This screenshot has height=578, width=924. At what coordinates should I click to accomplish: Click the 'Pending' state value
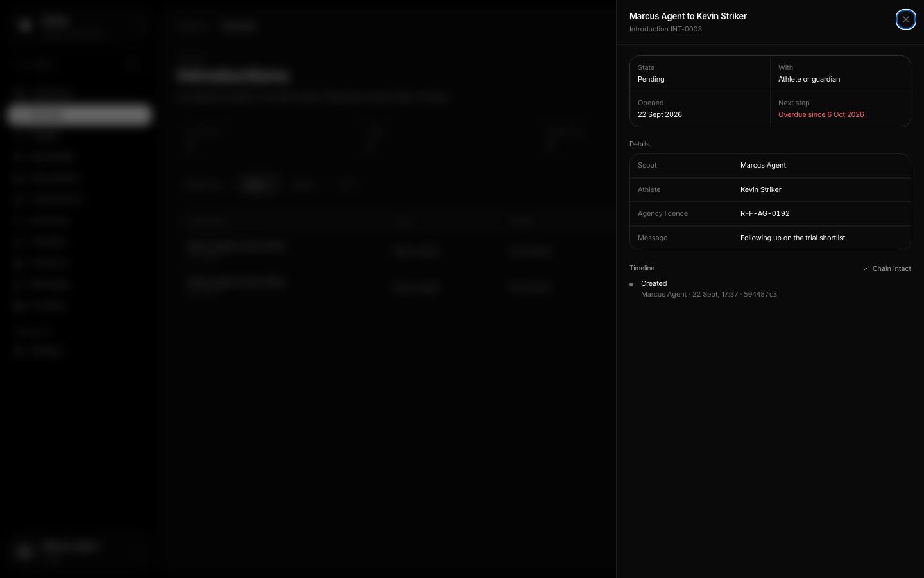click(651, 79)
